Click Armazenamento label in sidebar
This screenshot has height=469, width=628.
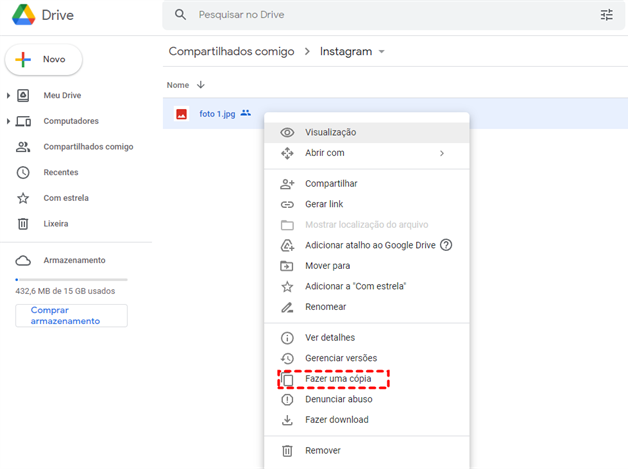click(74, 260)
